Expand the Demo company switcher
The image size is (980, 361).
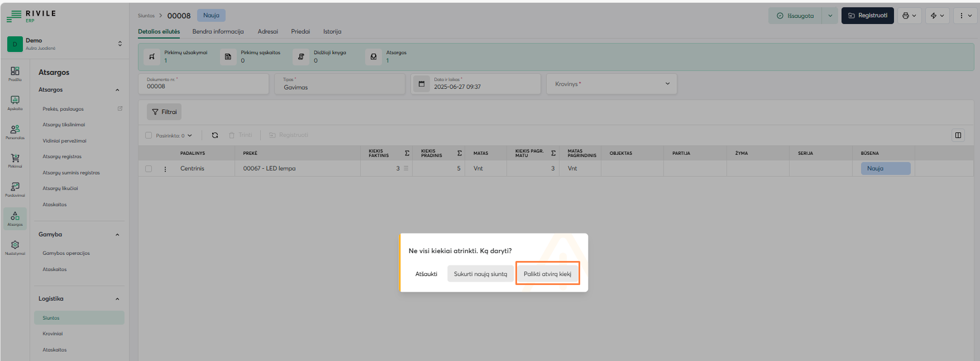click(x=119, y=44)
